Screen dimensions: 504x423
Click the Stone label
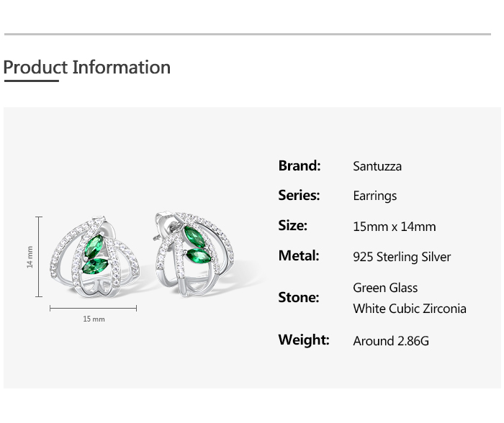tap(299, 297)
